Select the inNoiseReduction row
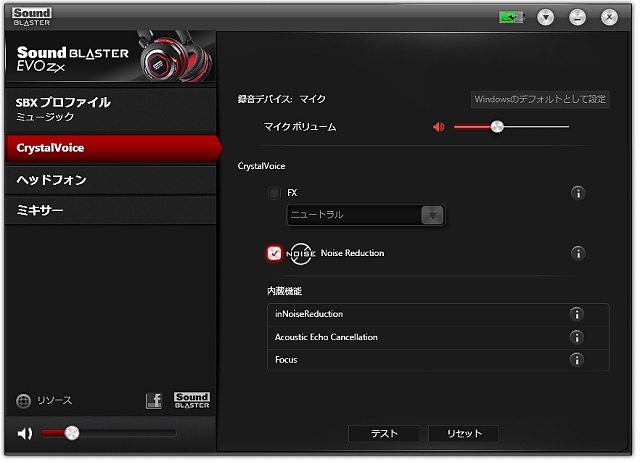The height and width of the screenshot is (462, 640). (x=438, y=314)
